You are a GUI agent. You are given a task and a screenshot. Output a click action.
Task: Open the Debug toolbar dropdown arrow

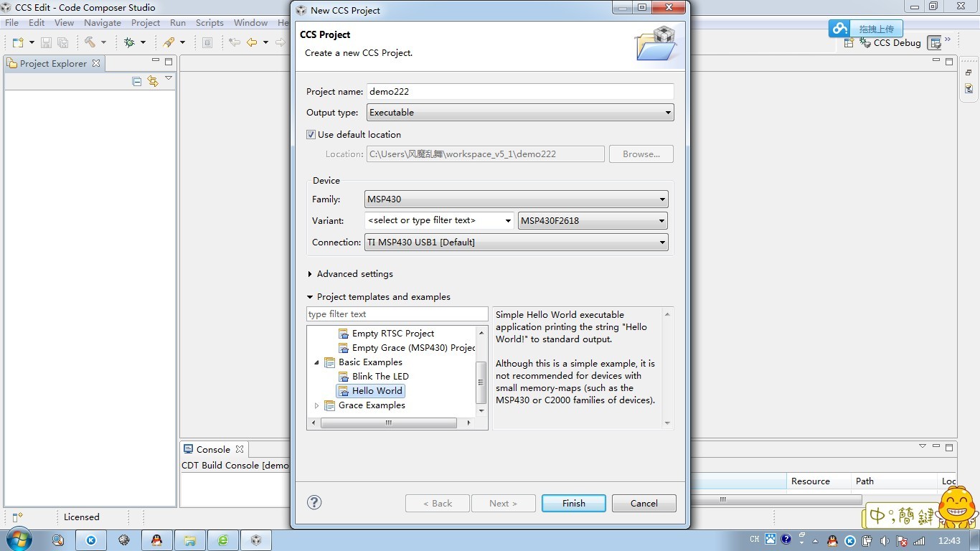tap(143, 42)
